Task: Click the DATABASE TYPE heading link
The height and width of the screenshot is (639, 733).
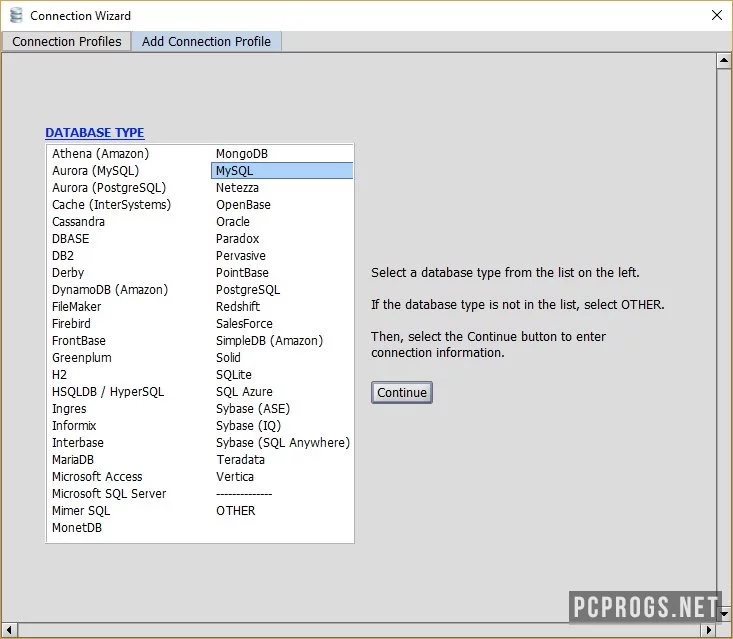Action: click(x=94, y=133)
